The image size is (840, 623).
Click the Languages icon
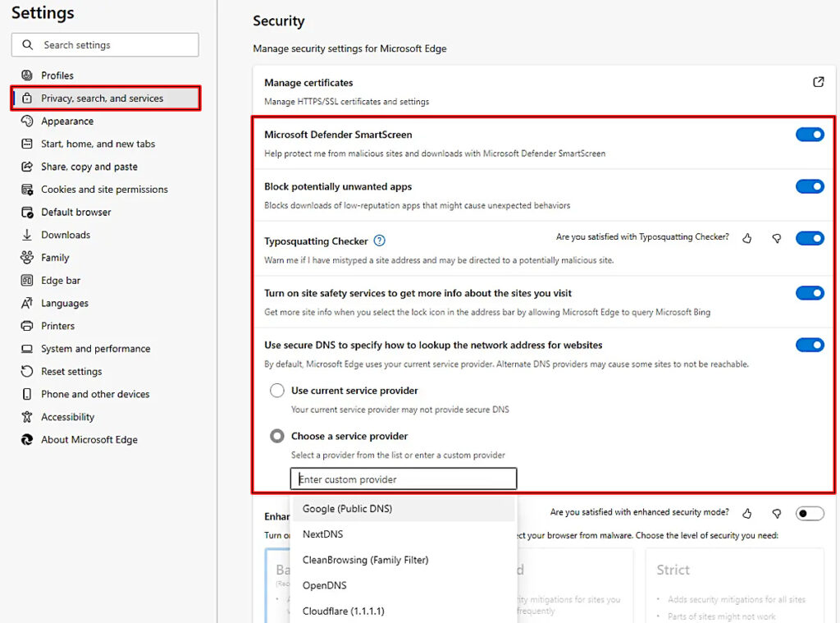(x=27, y=303)
